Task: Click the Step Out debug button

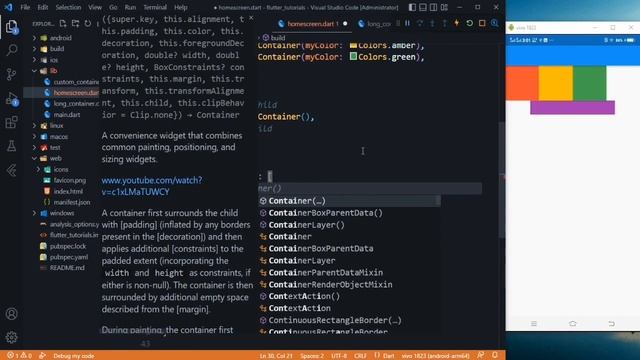Action: pyautogui.click(x=444, y=23)
